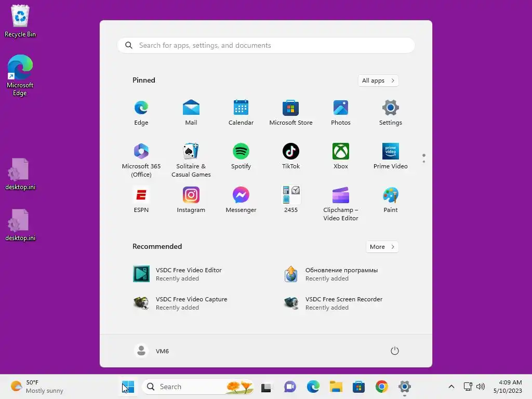Screen dimensions: 532x399
Task: Open the Mail app
Action: (x=191, y=113)
